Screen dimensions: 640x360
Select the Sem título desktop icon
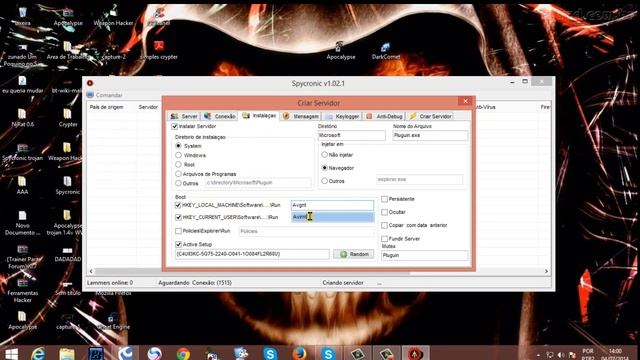(68, 287)
